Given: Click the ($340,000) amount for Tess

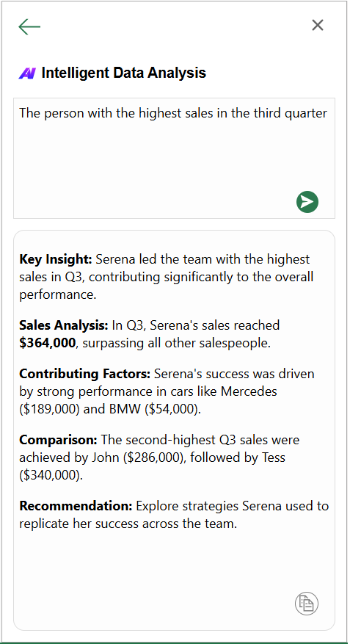Looking at the screenshot, I should click(x=50, y=476).
